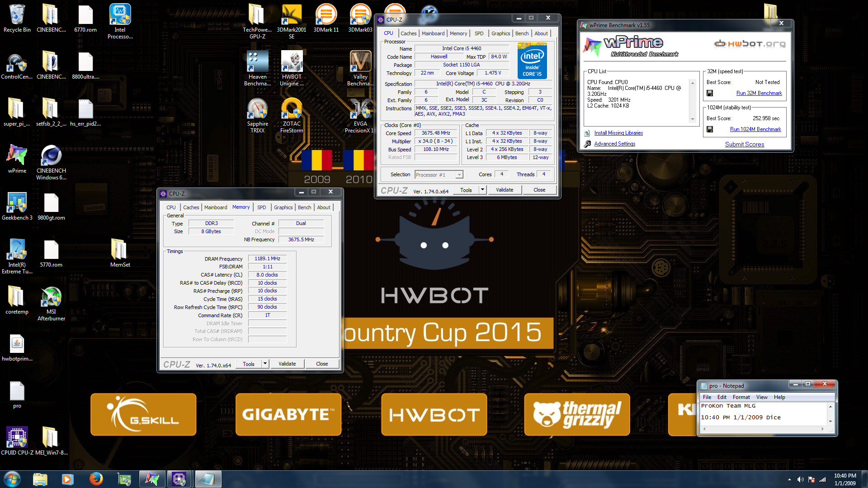The height and width of the screenshot is (488, 868).
Task: Launch the wPrime desktop shortcut
Action: click(x=17, y=159)
